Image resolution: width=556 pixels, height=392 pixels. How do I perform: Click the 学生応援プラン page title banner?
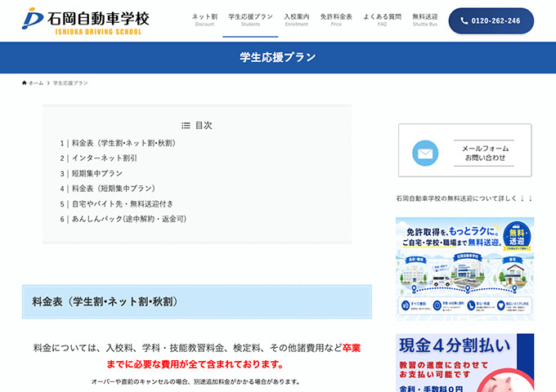pos(278,57)
